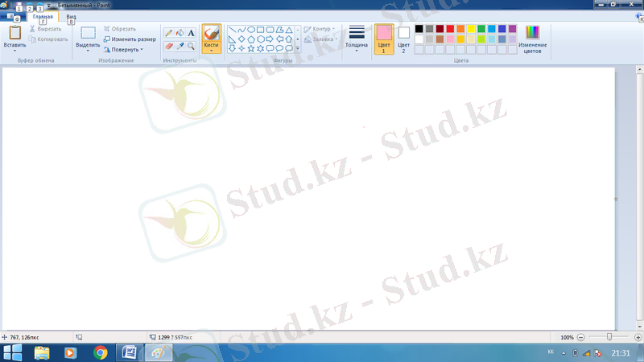Choose the Diamond shape
Screen dimensions: 644x362
coord(242,39)
